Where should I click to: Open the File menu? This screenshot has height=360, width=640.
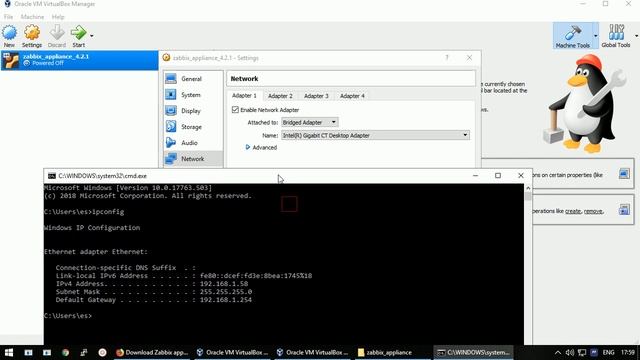coord(8,17)
